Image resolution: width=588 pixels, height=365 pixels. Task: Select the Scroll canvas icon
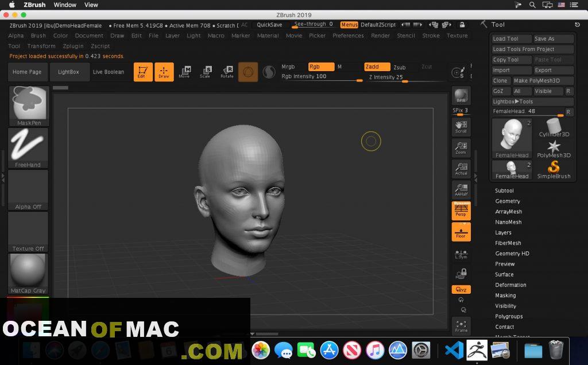tap(461, 127)
